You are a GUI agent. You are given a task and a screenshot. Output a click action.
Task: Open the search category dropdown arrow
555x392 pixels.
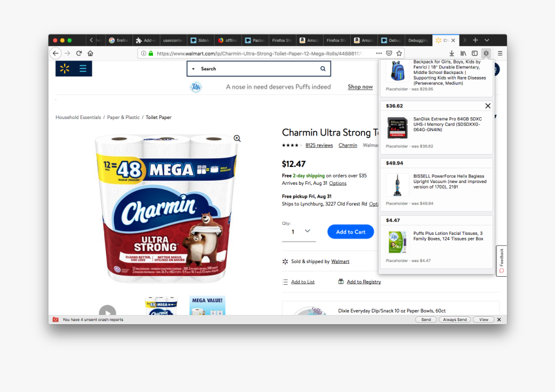(x=193, y=69)
